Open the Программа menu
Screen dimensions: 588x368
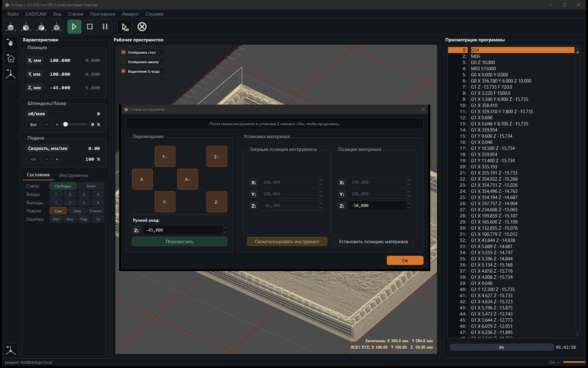pyautogui.click(x=103, y=14)
